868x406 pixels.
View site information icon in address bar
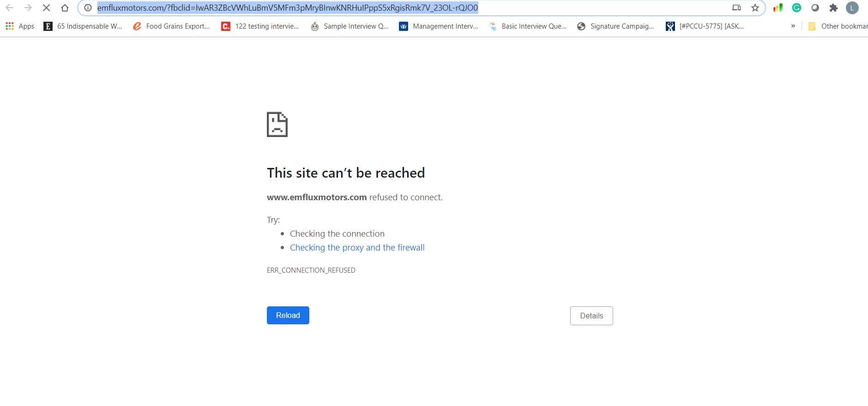(88, 8)
